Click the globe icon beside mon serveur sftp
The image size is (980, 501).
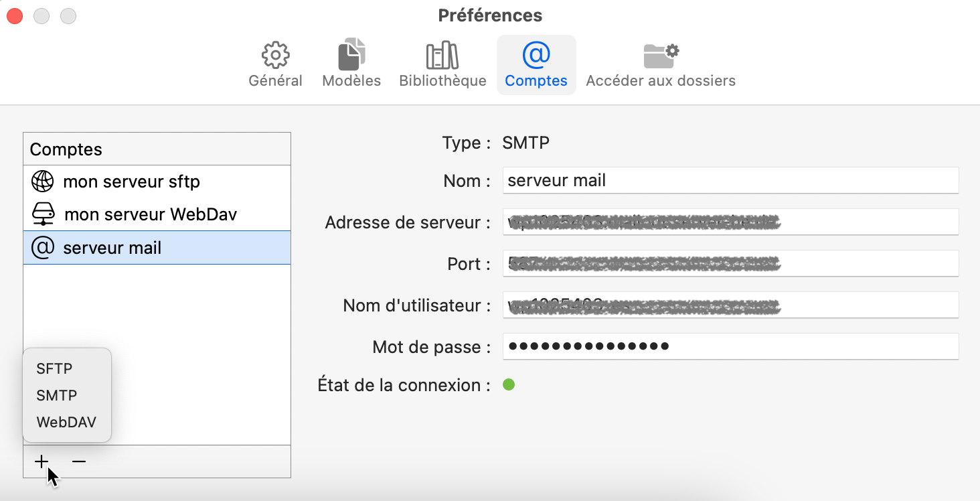pos(42,181)
